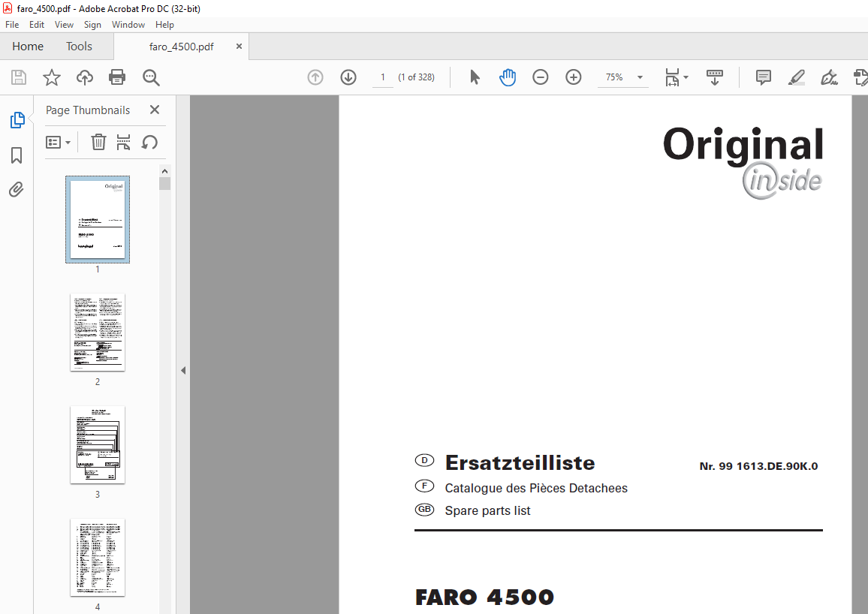Viewport: 868px width, 614px height.
Task: Open the Help menu
Action: [164, 24]
